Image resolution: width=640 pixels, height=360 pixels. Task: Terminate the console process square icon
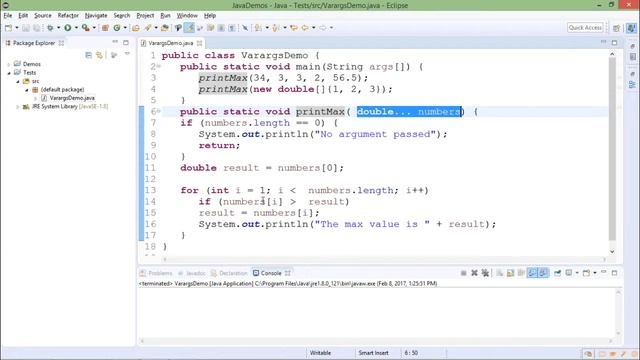[464, 273]
